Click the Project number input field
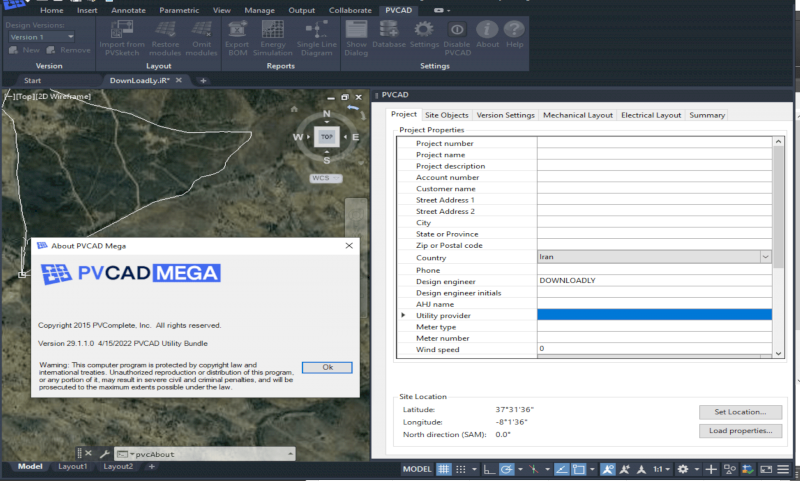Image resolution: width=800 pixels, height=481 pixels. point(654,143)
